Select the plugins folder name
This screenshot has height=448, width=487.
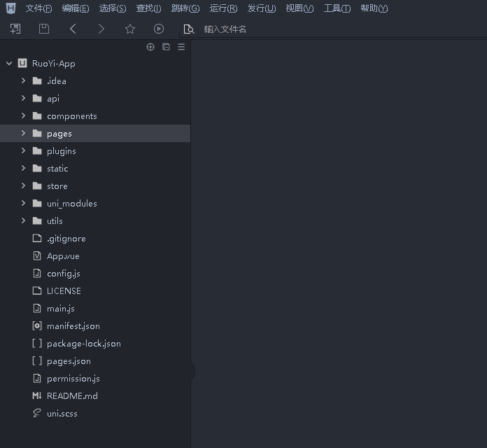61,151
